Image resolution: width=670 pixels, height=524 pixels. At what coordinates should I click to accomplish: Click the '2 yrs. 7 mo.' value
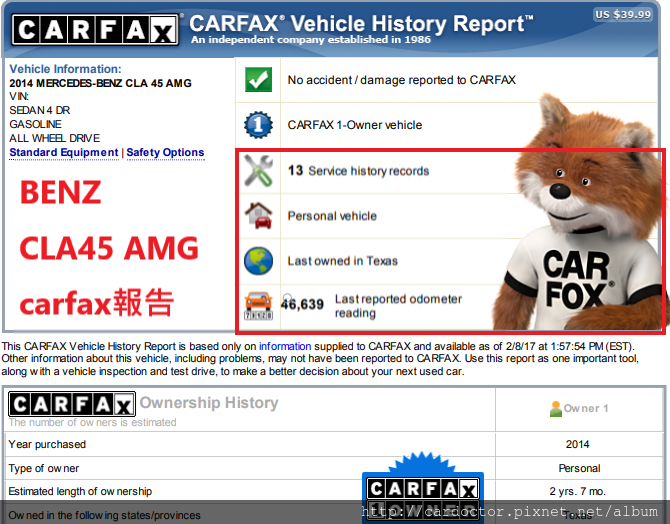coord(577,492)
